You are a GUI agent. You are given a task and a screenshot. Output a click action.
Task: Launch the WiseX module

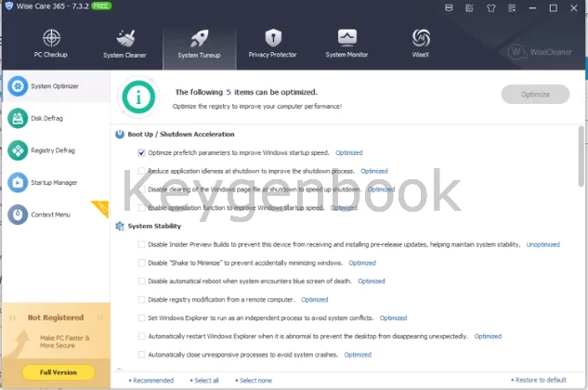pos(421,42)
